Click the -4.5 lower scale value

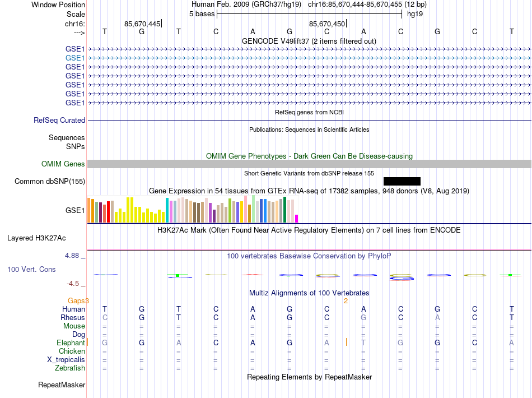(x=73, y=284)
